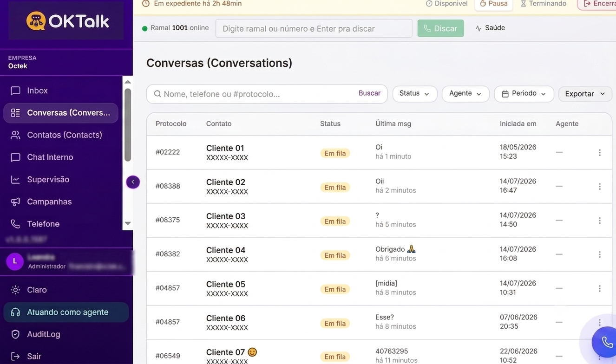Click the Inbox chat bubble icon
Image resolution: width=616 pixels, height=364 pixels.
point(15,91)
